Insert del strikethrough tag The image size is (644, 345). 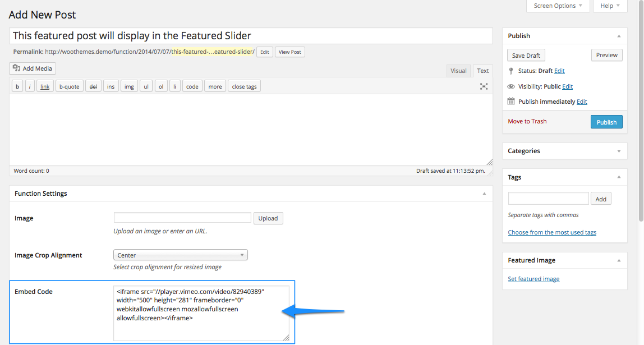click(93, 86)
